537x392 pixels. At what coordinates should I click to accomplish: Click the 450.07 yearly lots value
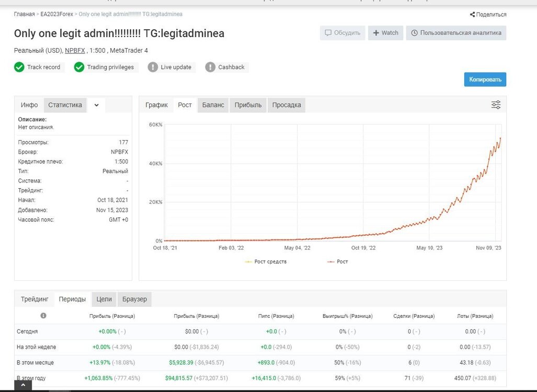[x=462, y=378]
